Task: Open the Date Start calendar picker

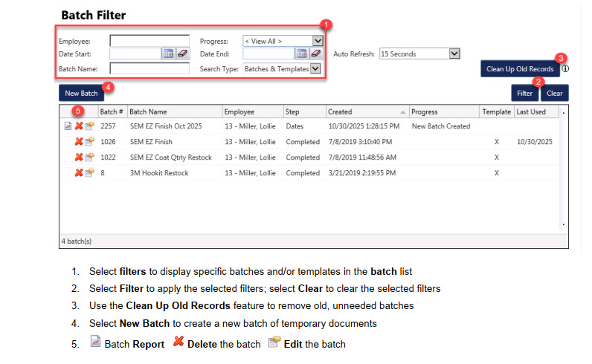Action: pyautogui.click(x=168, y=53)
